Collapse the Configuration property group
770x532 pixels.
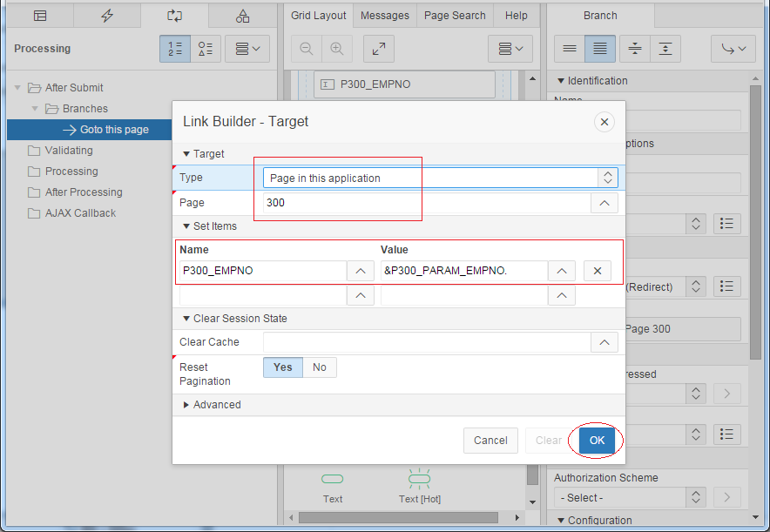(561, 520)
